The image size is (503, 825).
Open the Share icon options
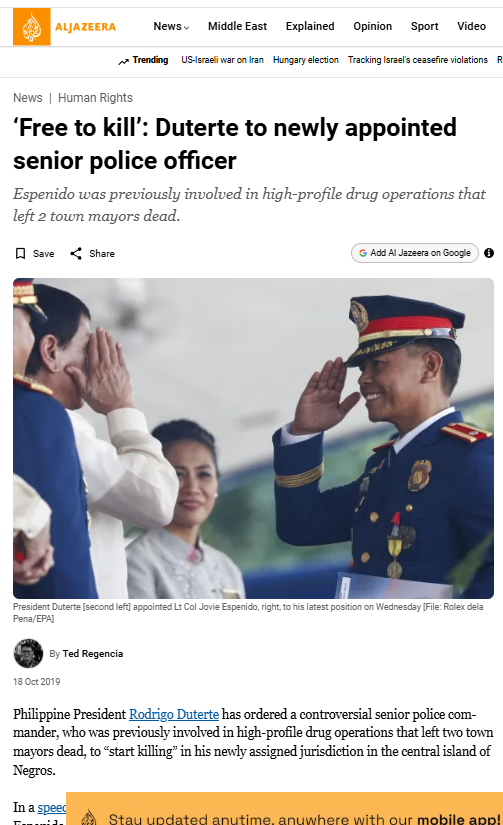click(76, 254)
